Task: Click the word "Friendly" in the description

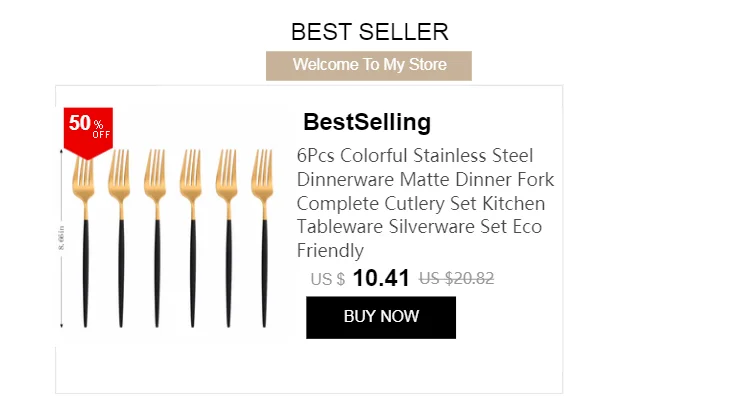Action: 330,250
